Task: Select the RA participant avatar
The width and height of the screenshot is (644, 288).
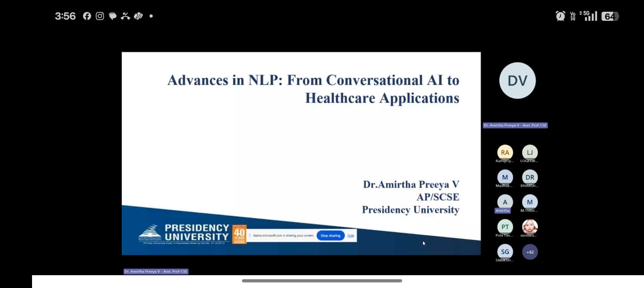Action: coord(505,153)
